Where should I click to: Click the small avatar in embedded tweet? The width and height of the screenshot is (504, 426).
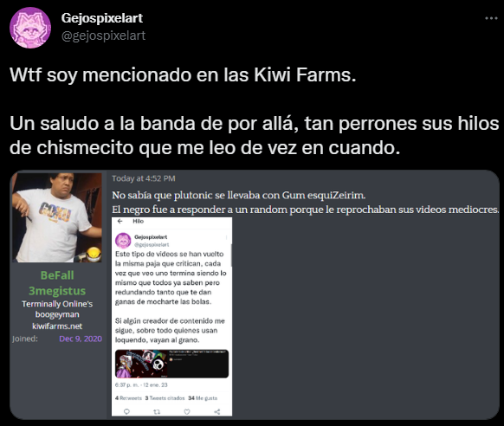[123, 241]
